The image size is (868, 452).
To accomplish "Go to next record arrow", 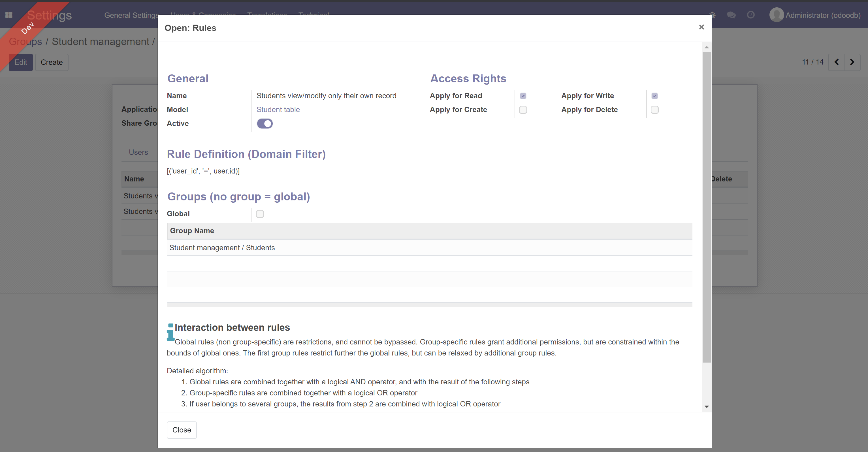I will 852,62.
